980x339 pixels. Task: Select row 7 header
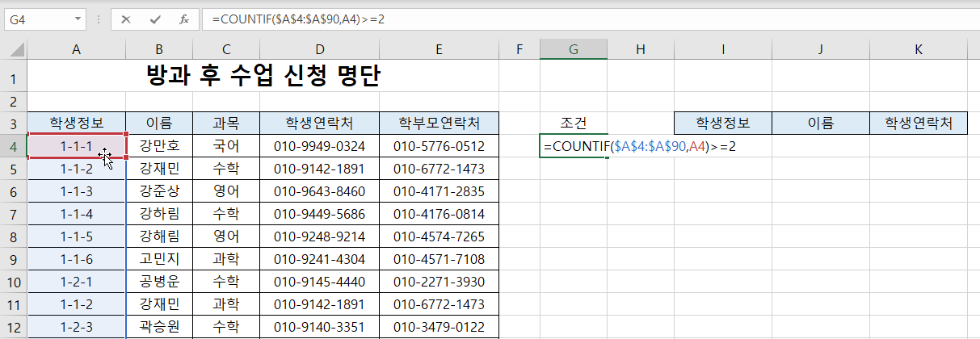pos(14,214)
